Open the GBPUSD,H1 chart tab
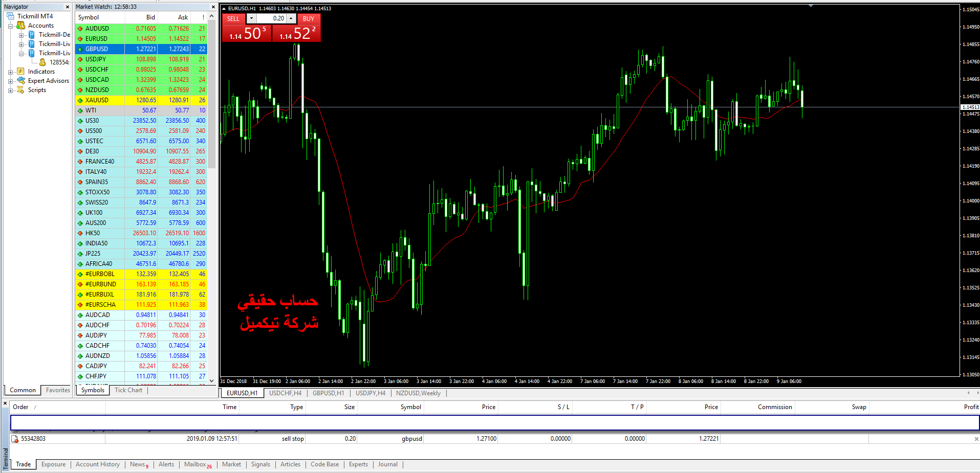The image size is (980, 473). tap(329, 393)
